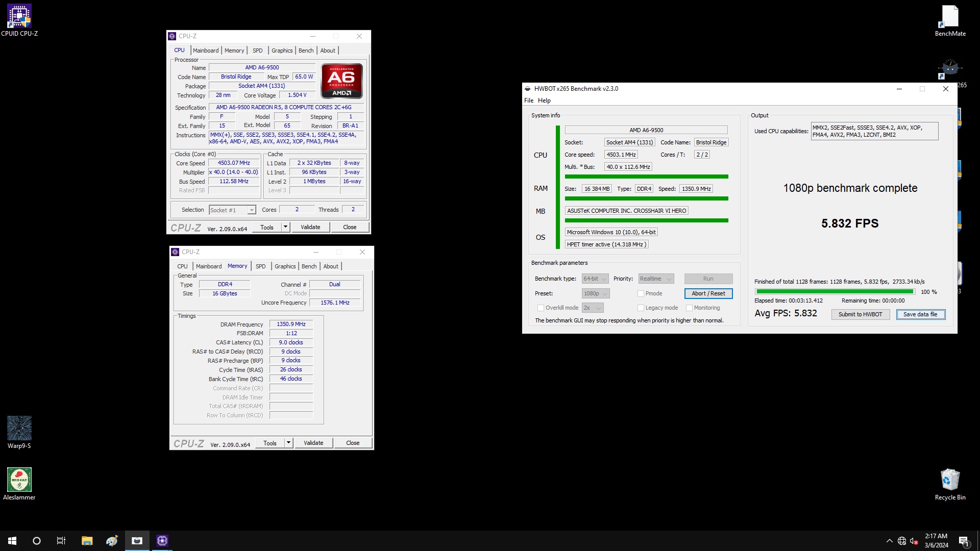Click the Windows Start button
The image size is (980, 551).
coord(12,541)
